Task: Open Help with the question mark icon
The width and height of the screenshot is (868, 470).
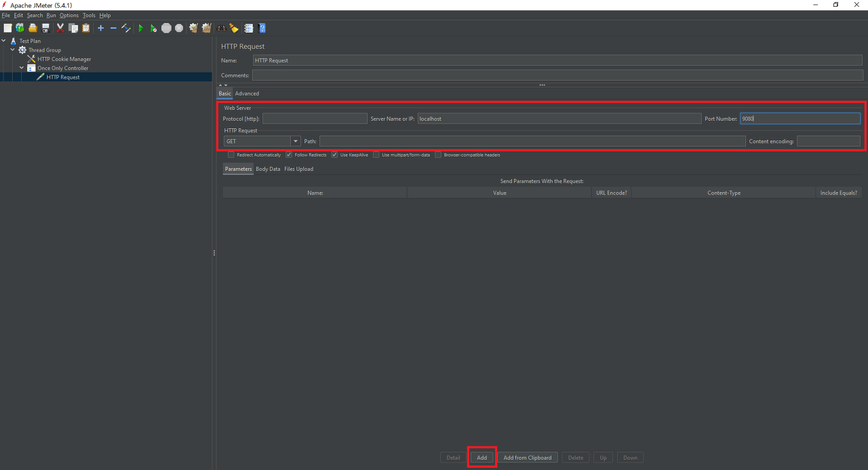Action: pyautogui.click(x=262, y=28)
